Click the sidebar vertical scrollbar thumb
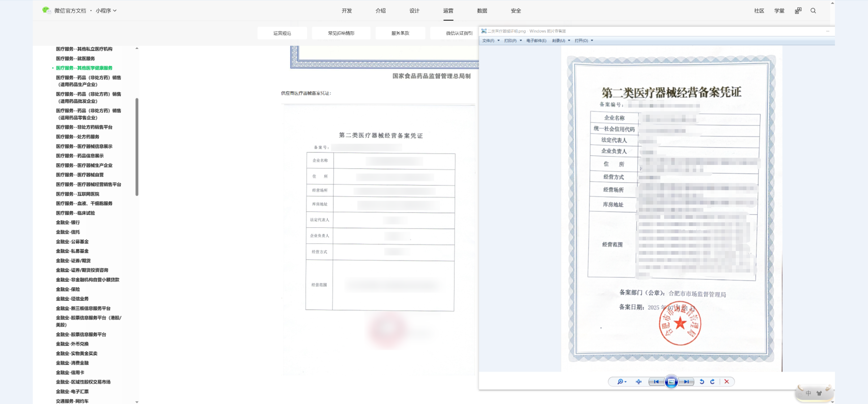The height and width of the screenshot is (404, 868). 137,147
